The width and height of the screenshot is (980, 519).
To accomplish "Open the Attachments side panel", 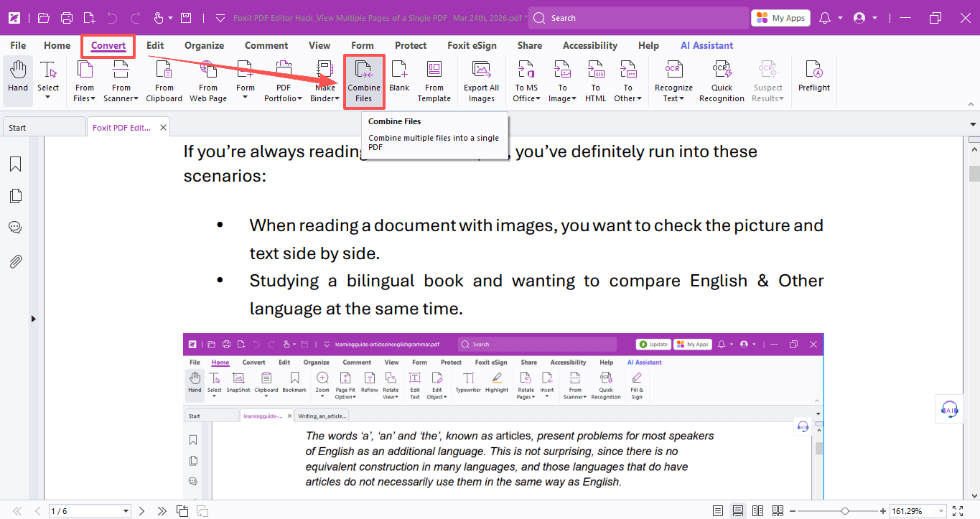I will point(15,261).
